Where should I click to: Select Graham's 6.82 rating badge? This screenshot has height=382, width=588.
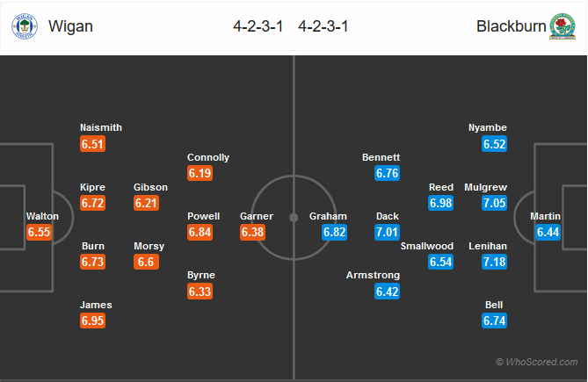coord(335,232)
